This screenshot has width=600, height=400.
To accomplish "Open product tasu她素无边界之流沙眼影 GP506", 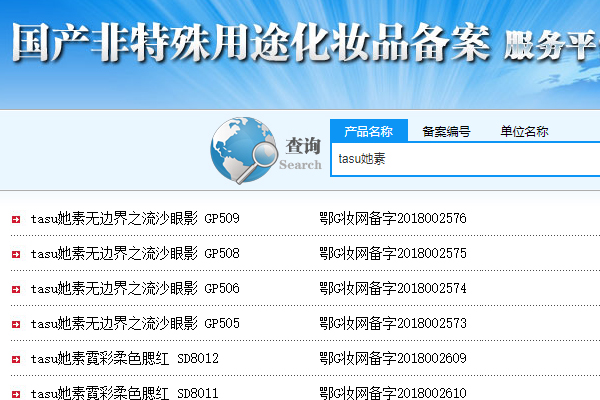I will pos(135,289).
